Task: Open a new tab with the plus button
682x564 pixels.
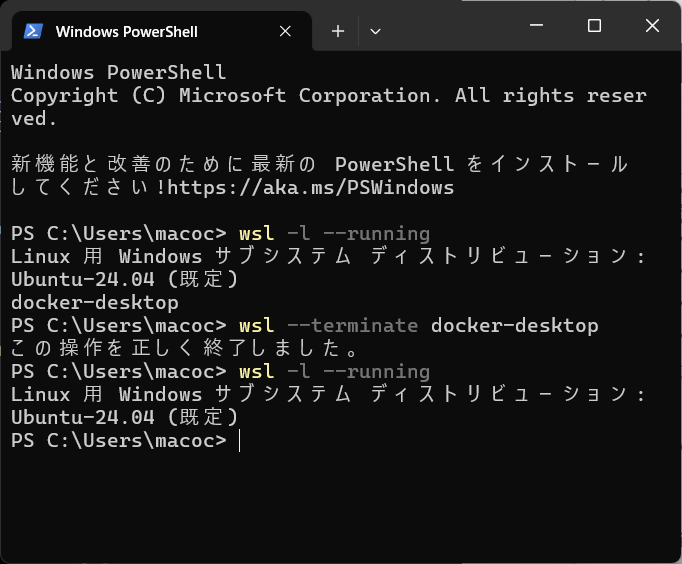Action: (x=338, y=31)
